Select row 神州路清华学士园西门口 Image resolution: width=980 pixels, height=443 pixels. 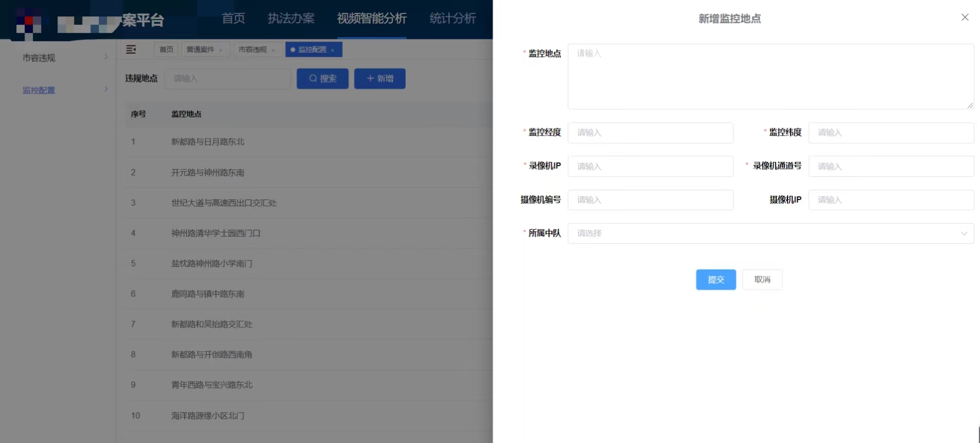307,233
